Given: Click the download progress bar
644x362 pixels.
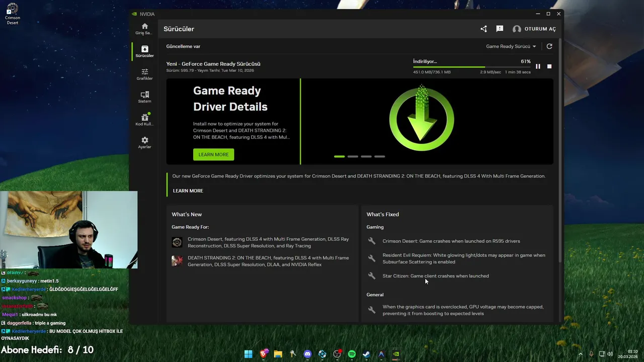Looking at the screenshot, I should point(472,67).
